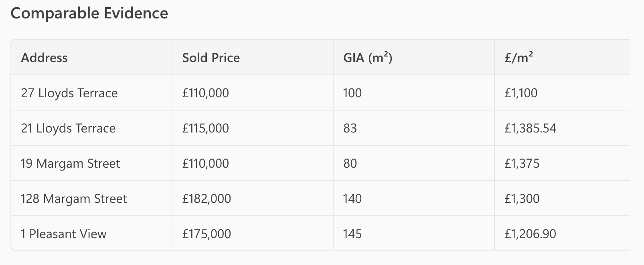Click the £1,300 per m² cell
Screen dimensions: 644x265
(522, 199)
